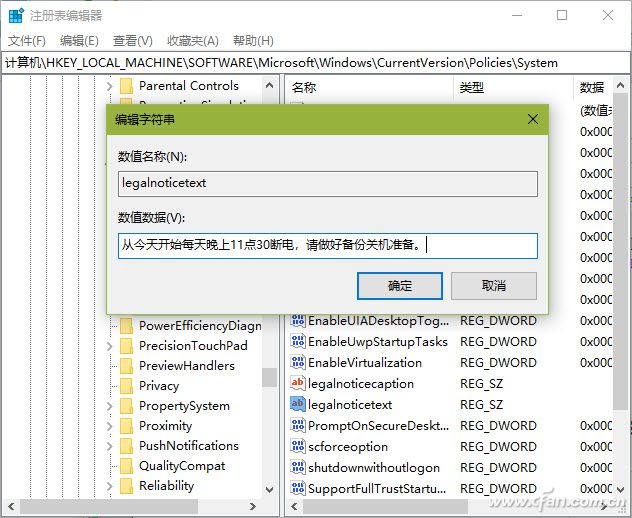632x518 pixels.
Task: Click REG_SZ type of legalnoticetext row
Action: (x=481, y=405)
